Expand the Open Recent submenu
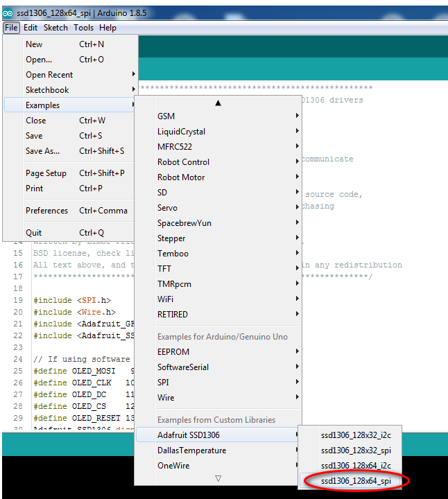Viewport: 448px width, 499px height. tap(70, 75)
